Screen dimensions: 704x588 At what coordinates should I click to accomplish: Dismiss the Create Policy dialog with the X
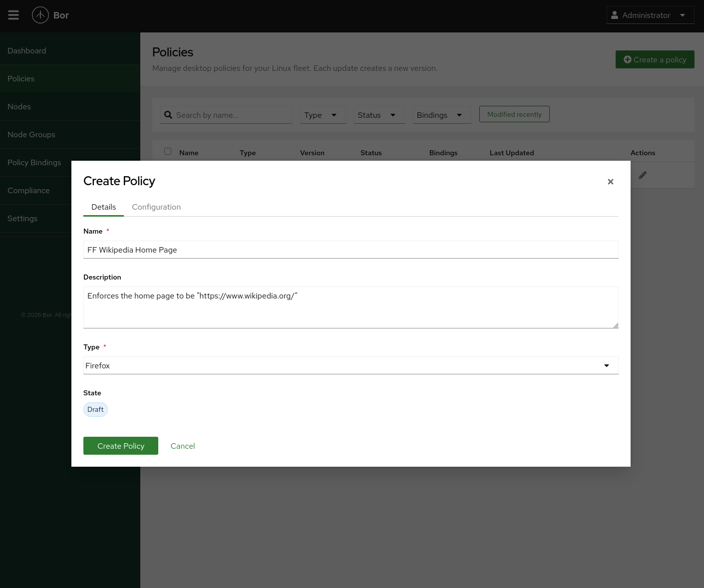click(610, 182)
